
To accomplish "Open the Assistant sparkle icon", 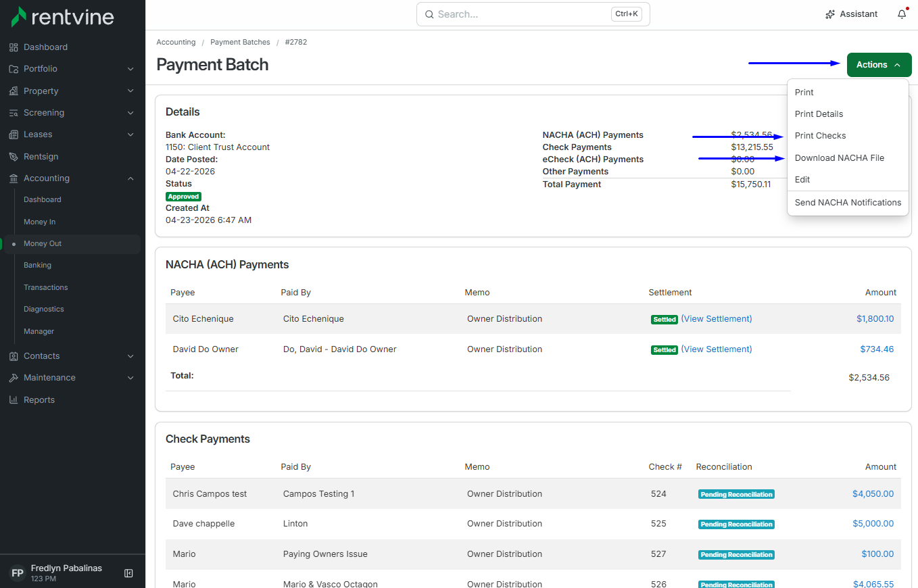I will click(830, 14).
